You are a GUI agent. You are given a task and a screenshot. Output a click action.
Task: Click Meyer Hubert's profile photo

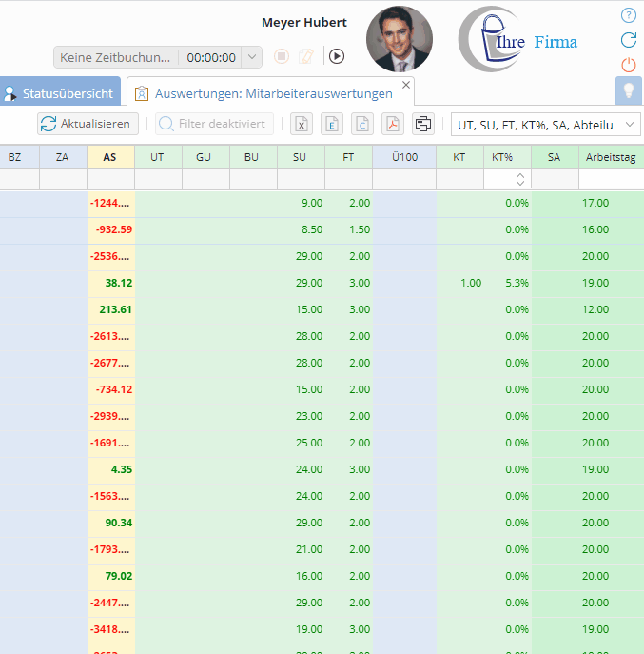pos(399,40)
